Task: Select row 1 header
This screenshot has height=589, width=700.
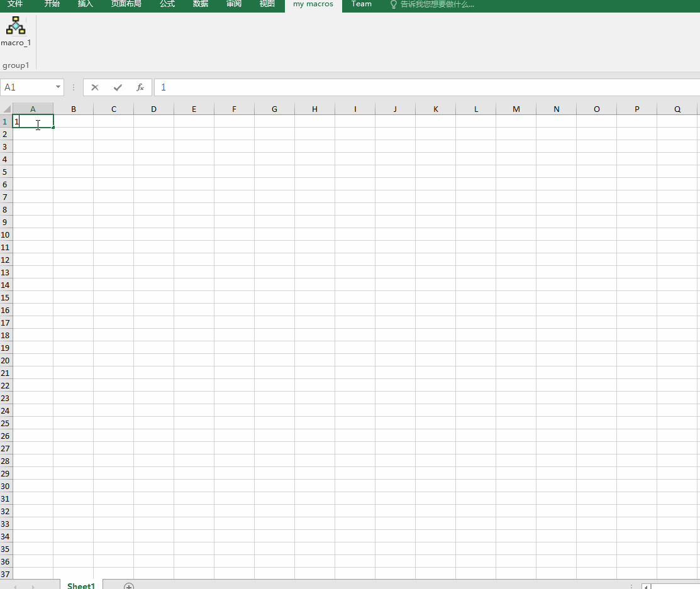Action: [x=6, y=121]
